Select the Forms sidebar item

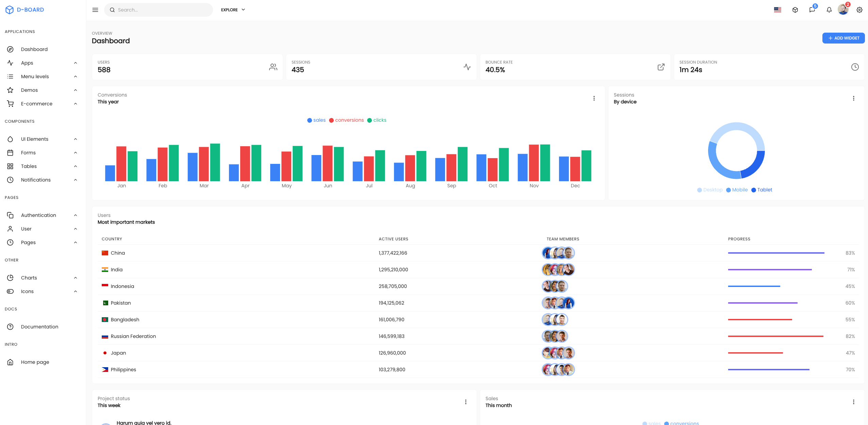[43, 153]
